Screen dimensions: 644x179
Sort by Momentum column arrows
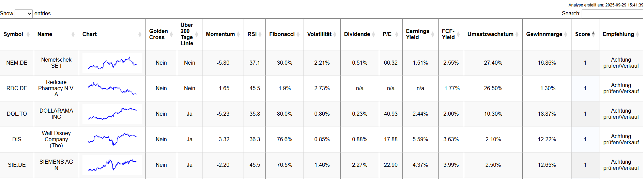[238, 34]
